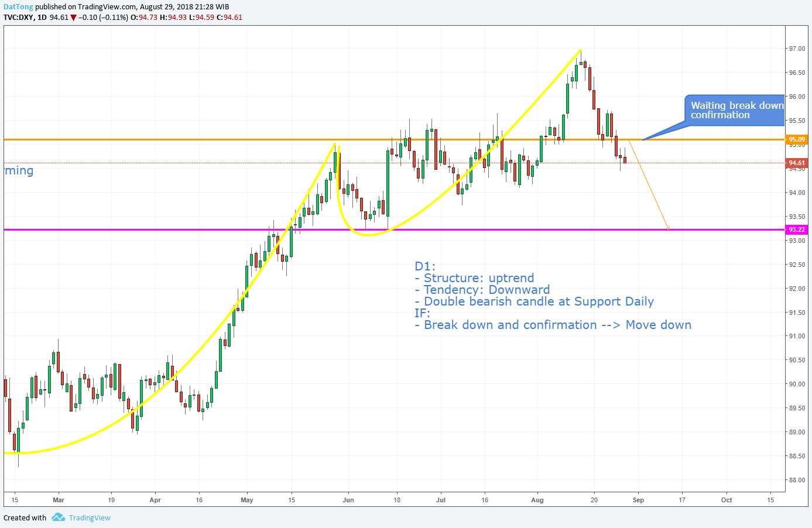Click the '- Structure: uptrend' note line
The width and height of the screenshot is (812, 528).
click(474, 278)
